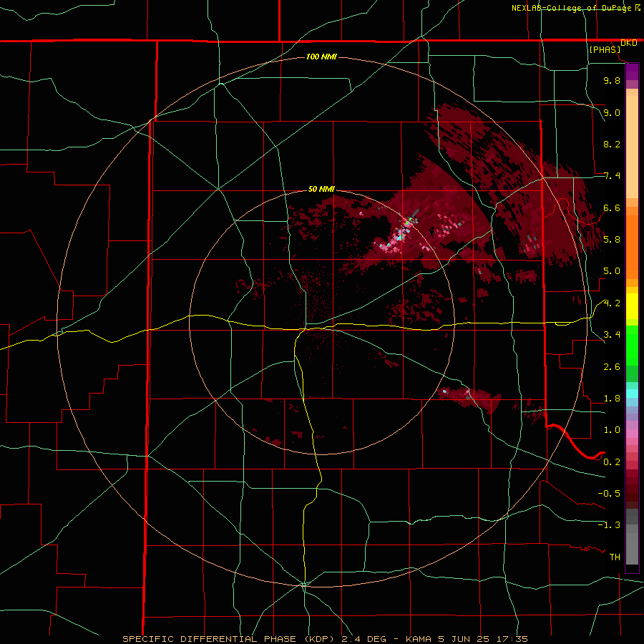Click the -1.3 color scale value
Screen dimensions: 644x644
[x=609, y=525]
